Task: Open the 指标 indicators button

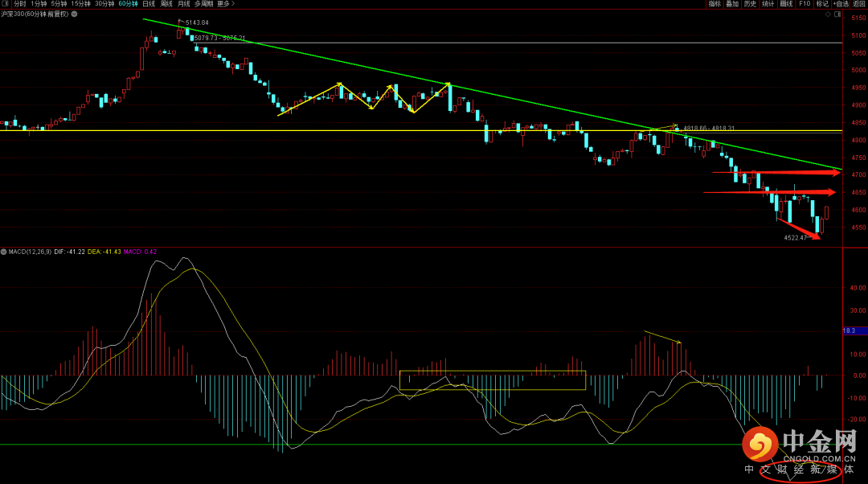Action: 714,4
